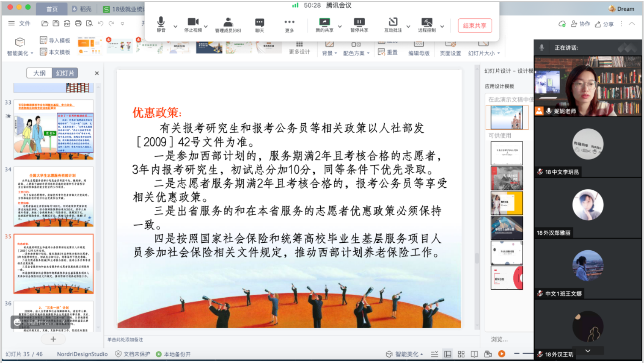Print the presentation icon

tap(78, 23)
